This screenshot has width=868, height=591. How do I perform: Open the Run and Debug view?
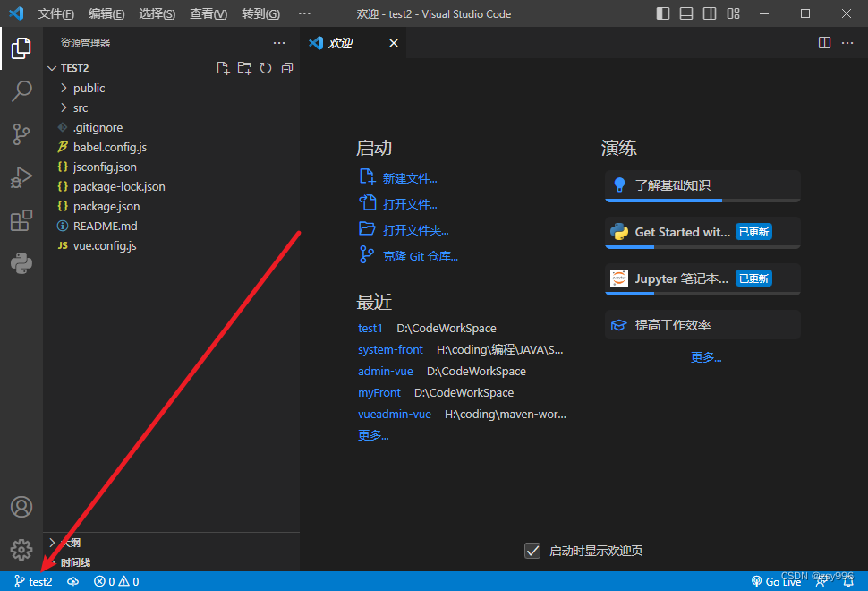pyautogui.click(x=21, y=177)
